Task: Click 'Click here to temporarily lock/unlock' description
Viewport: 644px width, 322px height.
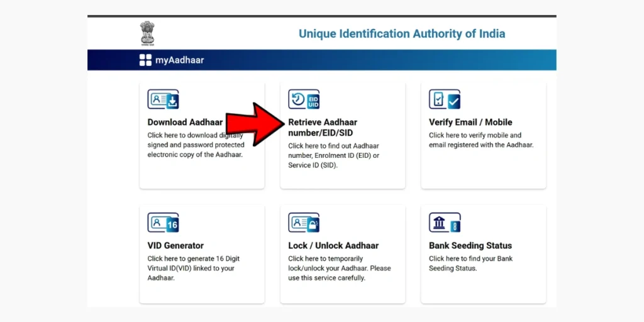Action: 340,268
